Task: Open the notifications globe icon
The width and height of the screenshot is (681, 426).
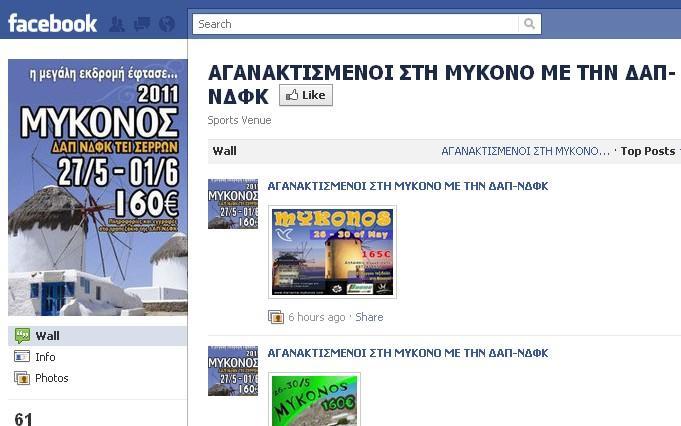Action: click(x=167, y=24)
